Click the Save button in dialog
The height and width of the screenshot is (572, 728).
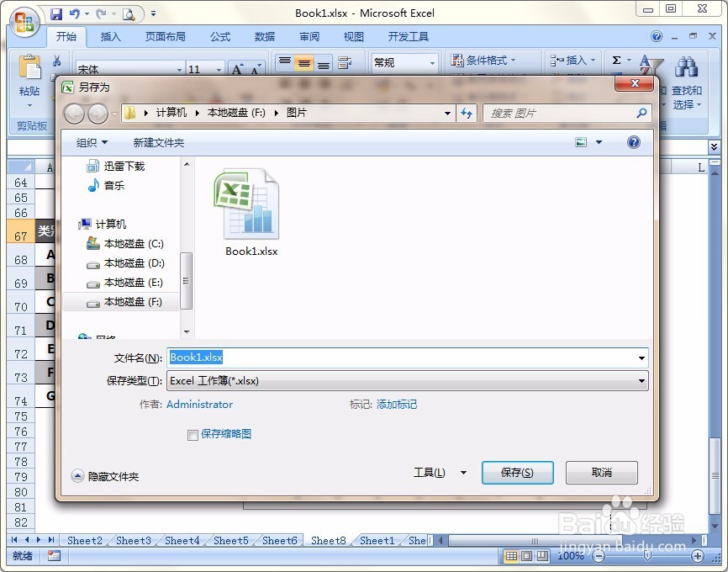coord(517,473)
